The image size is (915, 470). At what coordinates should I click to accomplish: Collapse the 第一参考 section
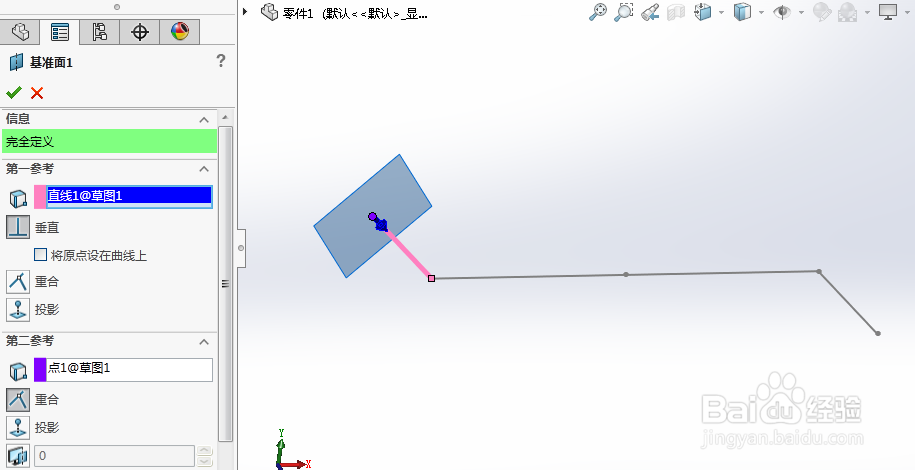coord(204,169)
